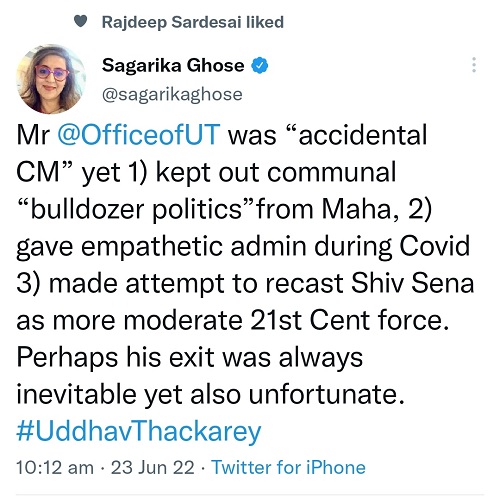Click the Rajdeep Sardesai liked label

click(x=193, y=22)
